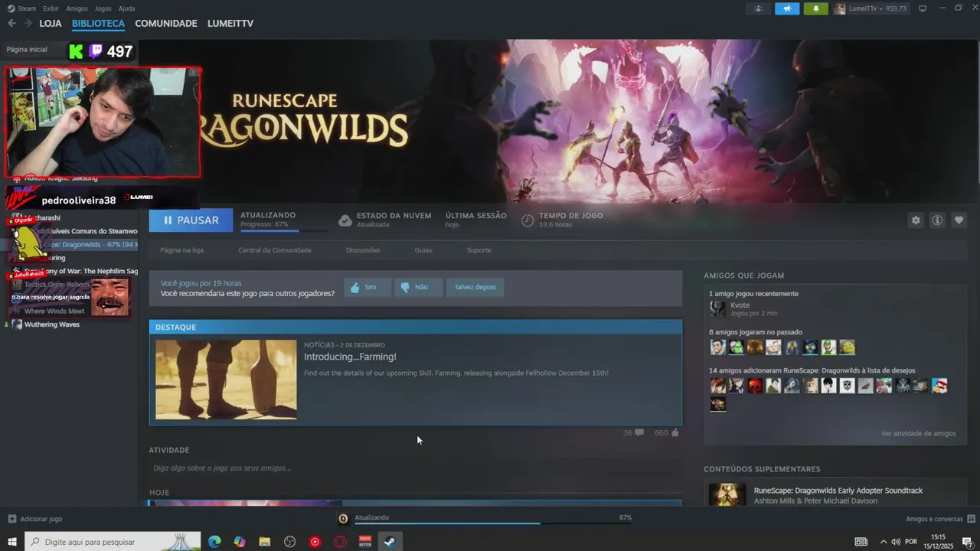Image resolution: width=980 pixels, height=551 pixels.
Task: Click thumbs-down Não recommendation button
Action: click(419, 287)
